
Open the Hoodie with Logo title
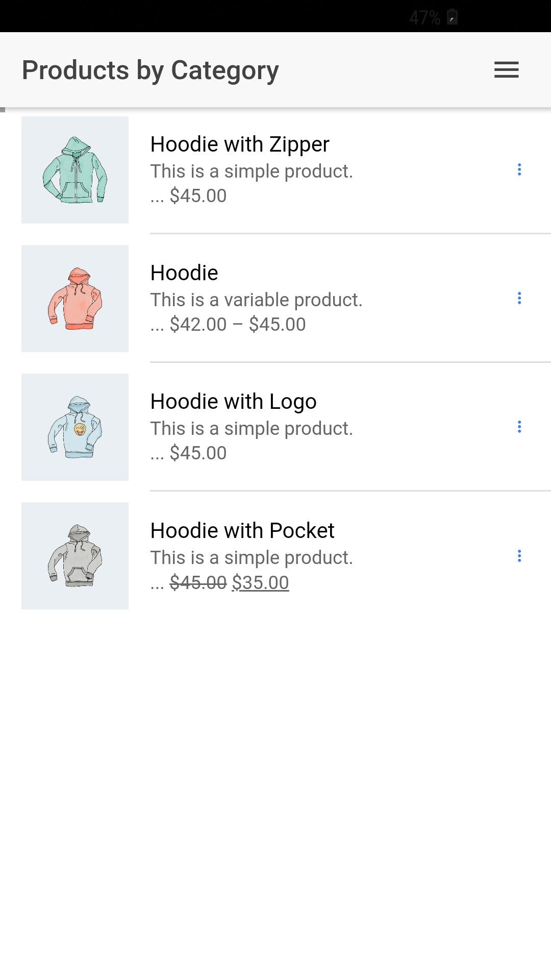pos(233,402)
